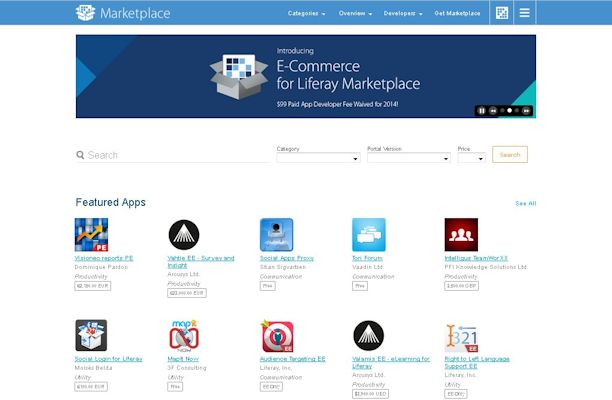Click the magnifying glass search icon
The height and width of the screenshot is (400, 612).
[80, 155]
